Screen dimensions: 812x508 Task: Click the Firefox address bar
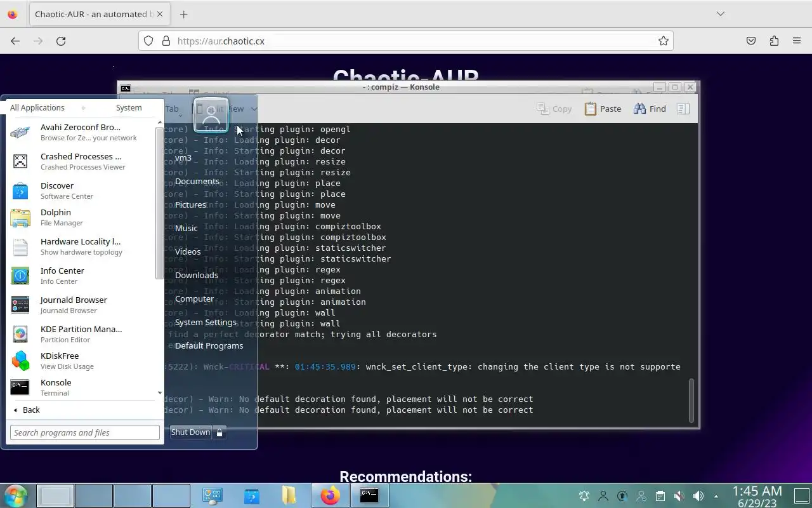point(406,41)
